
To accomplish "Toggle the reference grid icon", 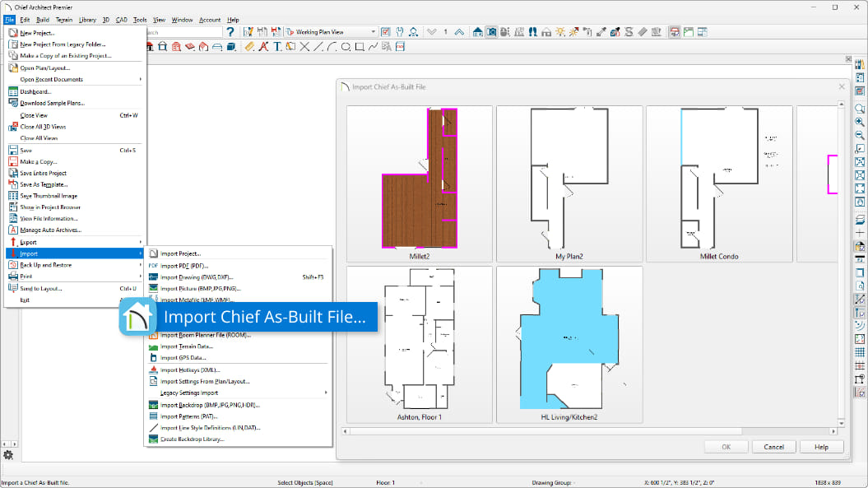I will click(x=860, y=352).
